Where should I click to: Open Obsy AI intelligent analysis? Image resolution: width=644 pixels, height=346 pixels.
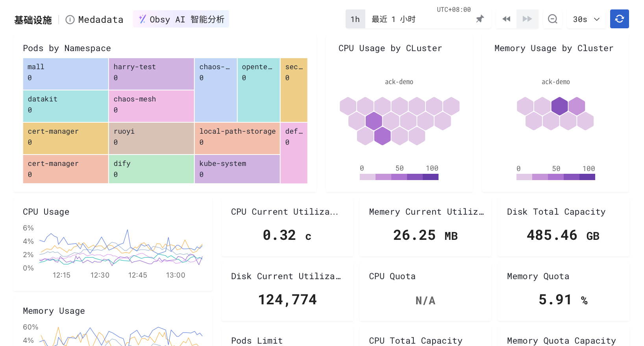(x=181, y=19)
